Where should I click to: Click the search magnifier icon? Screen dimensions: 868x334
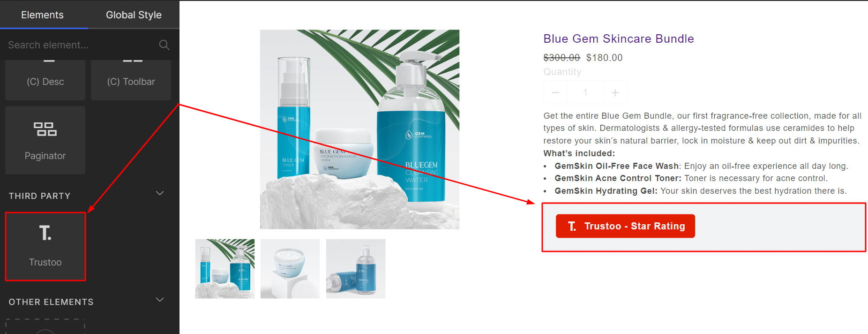(164, 45)
